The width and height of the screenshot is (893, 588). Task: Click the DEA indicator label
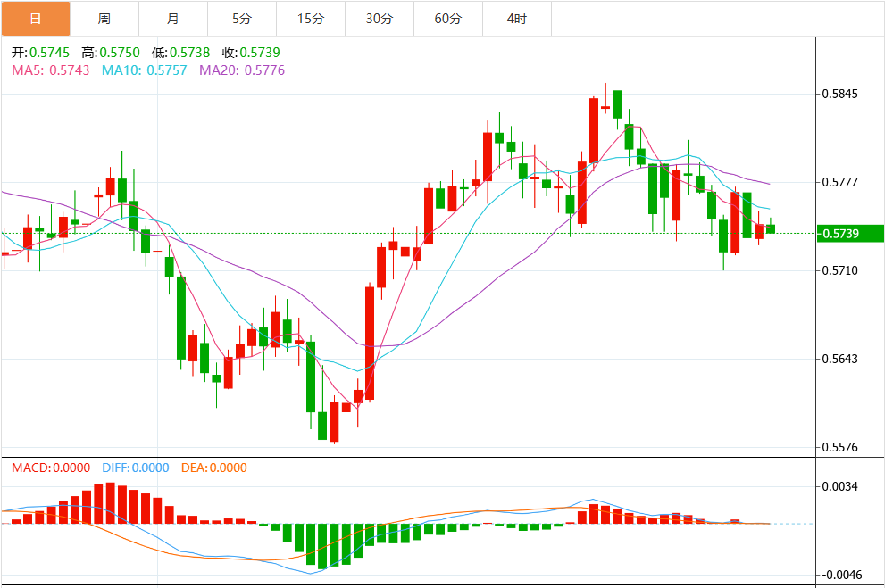click(x=214, y=468)
